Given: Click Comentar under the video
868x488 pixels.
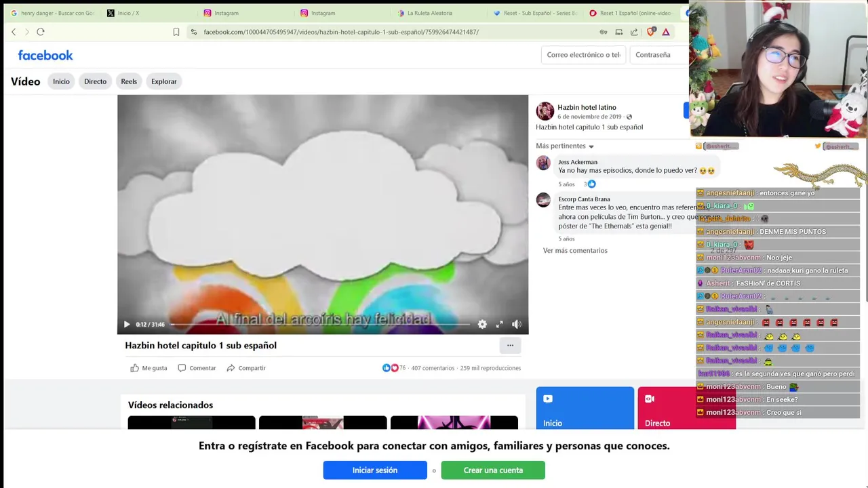Looking at the screenshot, I should tap(197, 368).
